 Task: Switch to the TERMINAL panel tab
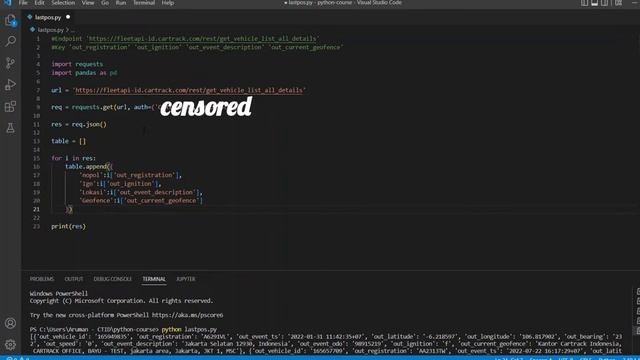[154, 279]
